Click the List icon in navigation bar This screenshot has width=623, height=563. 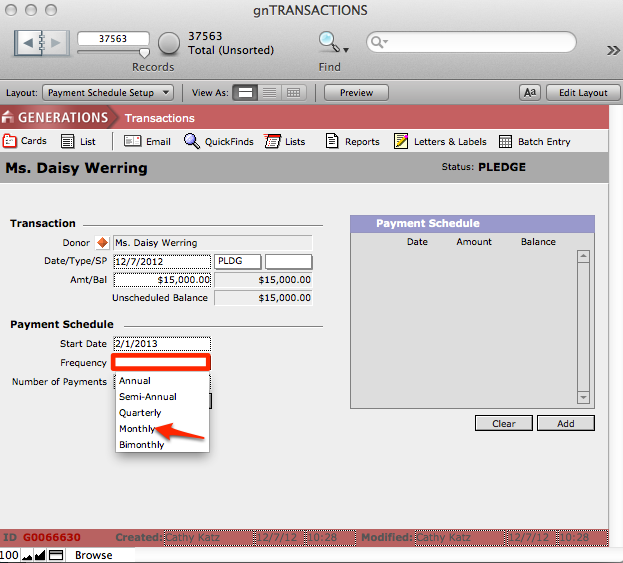[x=67, y=142]
